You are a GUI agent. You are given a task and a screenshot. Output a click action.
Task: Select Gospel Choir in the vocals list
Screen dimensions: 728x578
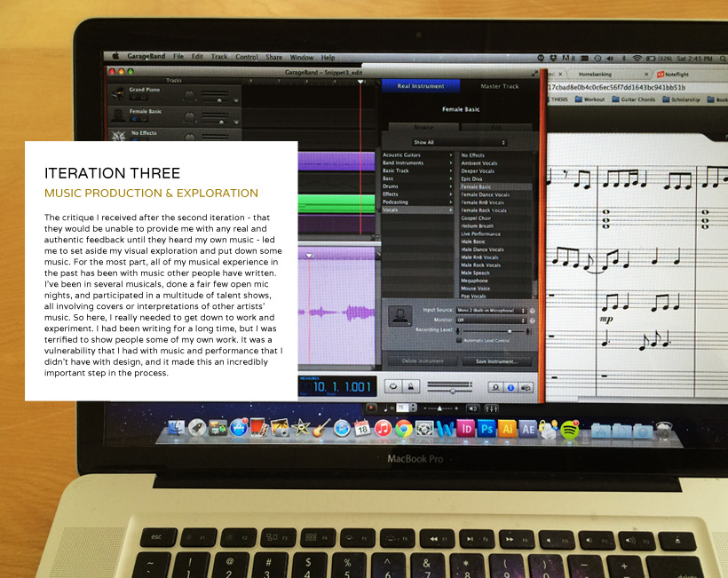coord(476,218)
